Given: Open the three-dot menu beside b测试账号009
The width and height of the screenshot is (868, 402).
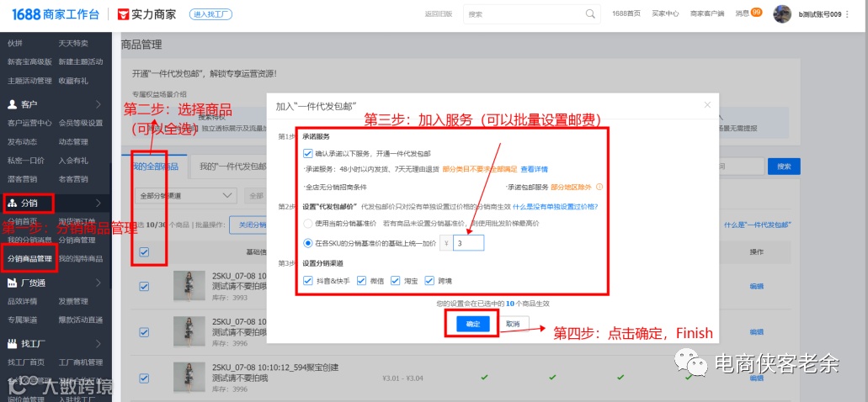Looking at the screenshot, I should point(847,14).
